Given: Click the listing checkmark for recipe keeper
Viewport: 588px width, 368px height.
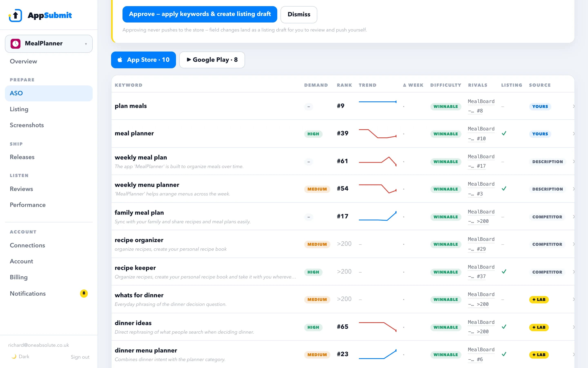Looking at the screenshot, I should coord(504,271).
